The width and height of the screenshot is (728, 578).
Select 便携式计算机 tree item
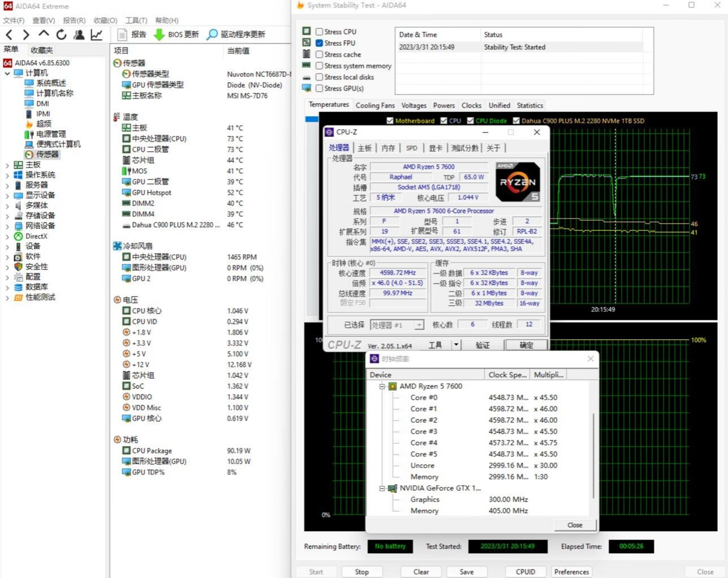coord(53,144)
